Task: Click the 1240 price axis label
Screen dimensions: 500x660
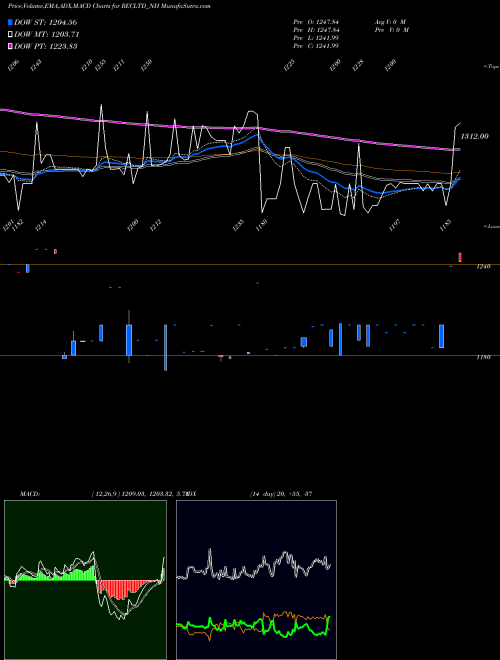Action: tap(483, 267)
